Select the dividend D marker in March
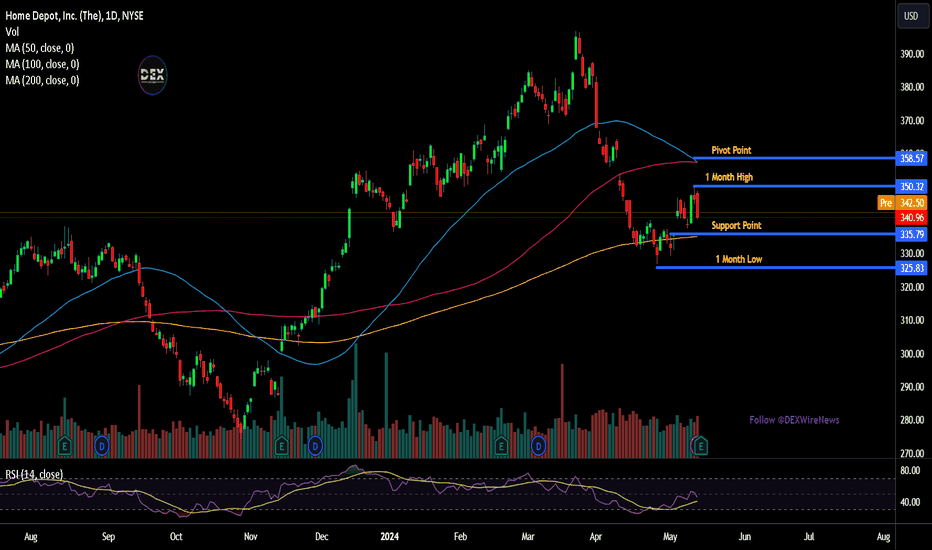Image resolution: width=932 pixels, height=550 pixels. [539, 445]
